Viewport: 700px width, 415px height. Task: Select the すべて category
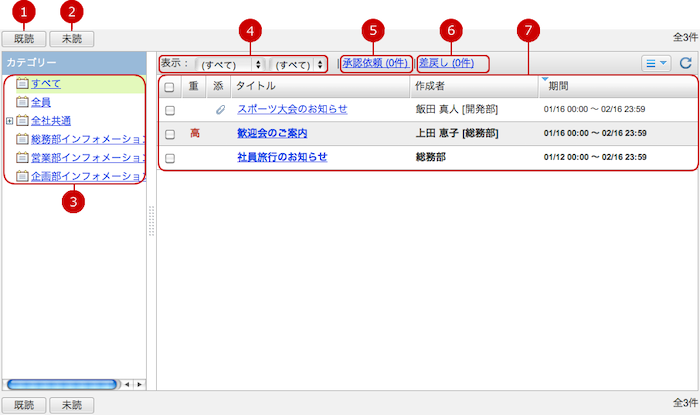[x=46, y=83]
